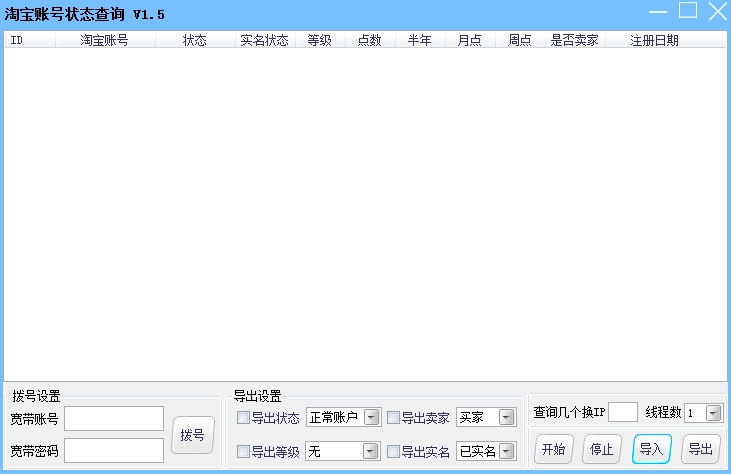Maximize the window
The height and width of the screenshot is (474, 731).
688,10
